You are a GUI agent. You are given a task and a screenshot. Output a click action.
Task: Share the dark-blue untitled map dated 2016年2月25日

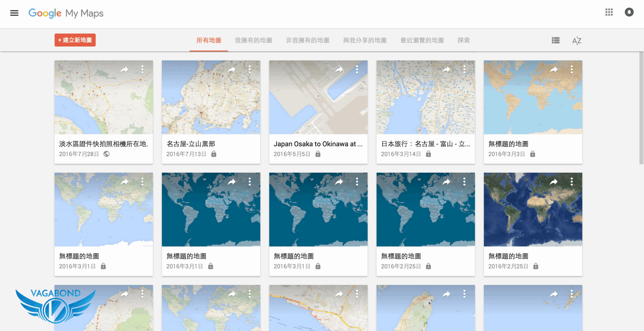pos(446,182)
